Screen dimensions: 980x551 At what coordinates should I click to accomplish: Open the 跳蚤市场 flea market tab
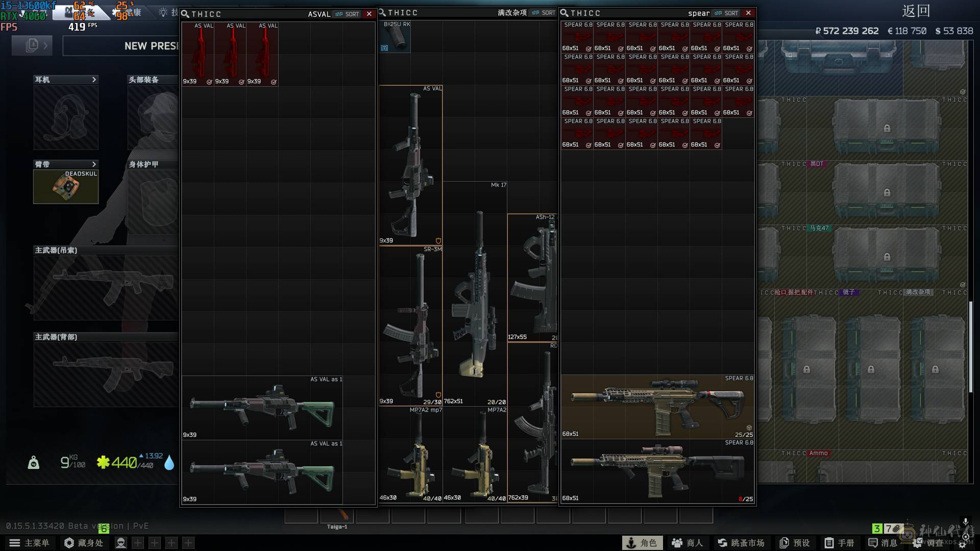[x=741, y=543]
